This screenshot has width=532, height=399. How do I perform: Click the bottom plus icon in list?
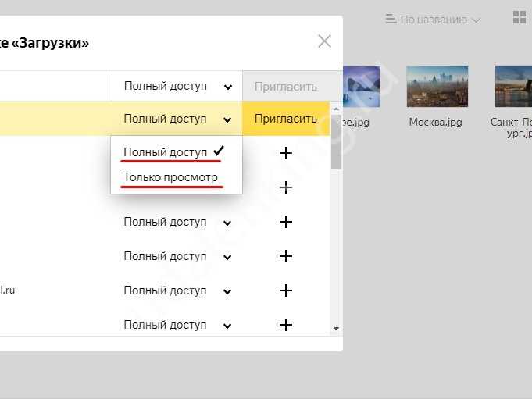tap(286, 325)
